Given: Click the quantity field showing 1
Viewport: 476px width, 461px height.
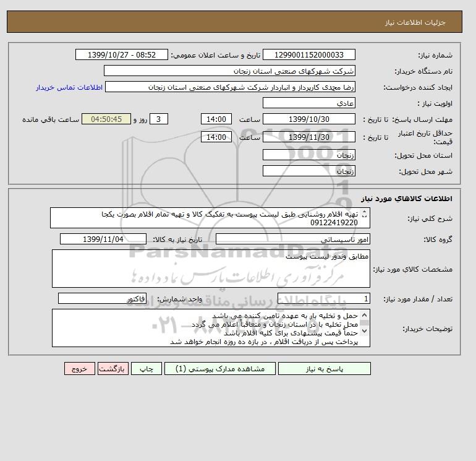Looking at the screenshot, I should [x=323, y=299].
